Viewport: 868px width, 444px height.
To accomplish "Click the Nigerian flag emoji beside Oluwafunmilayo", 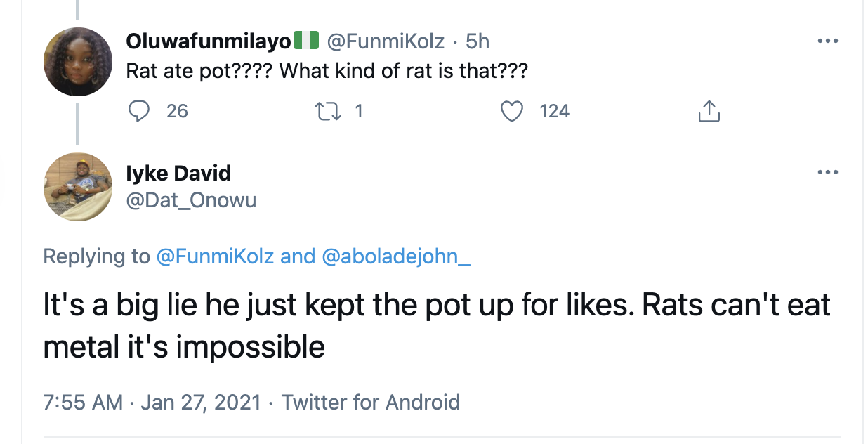I will click(x=306, y=41).
